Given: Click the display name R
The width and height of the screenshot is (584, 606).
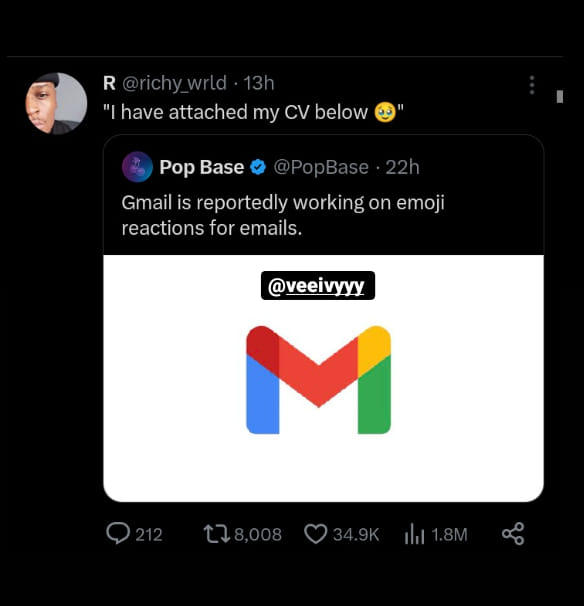Looking at the screenshot, I should [x=109, y=83].
